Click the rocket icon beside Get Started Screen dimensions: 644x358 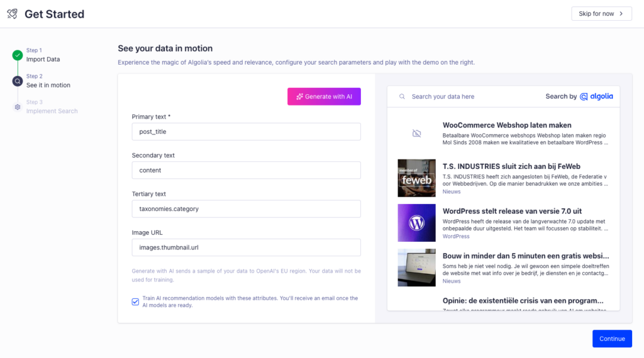pos(13,14)
